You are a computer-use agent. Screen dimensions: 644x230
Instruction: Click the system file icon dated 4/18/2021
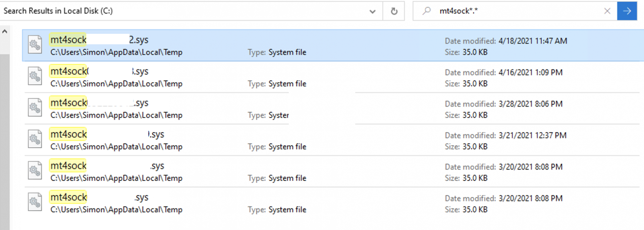point(35,45)
